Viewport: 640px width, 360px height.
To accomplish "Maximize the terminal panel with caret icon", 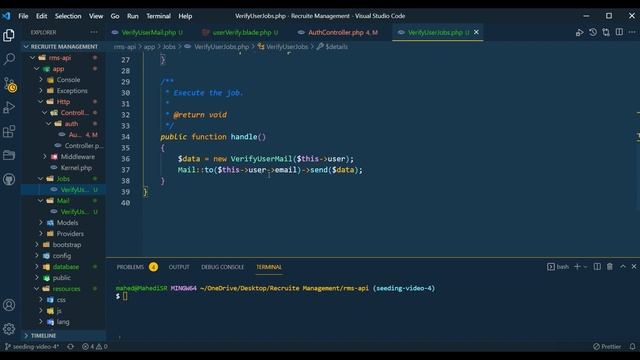I will click(x=623, y=267).
